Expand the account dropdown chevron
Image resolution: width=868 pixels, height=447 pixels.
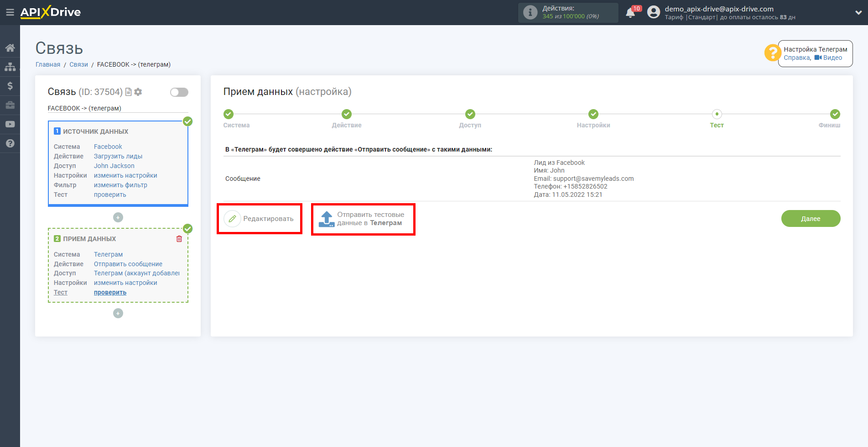[x=858, y=13]
